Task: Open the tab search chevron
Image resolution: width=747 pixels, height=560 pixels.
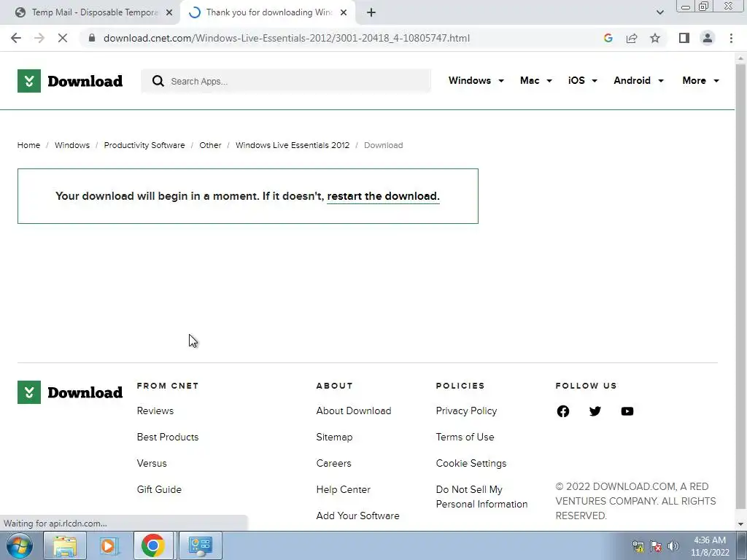Action: [659, 12]
